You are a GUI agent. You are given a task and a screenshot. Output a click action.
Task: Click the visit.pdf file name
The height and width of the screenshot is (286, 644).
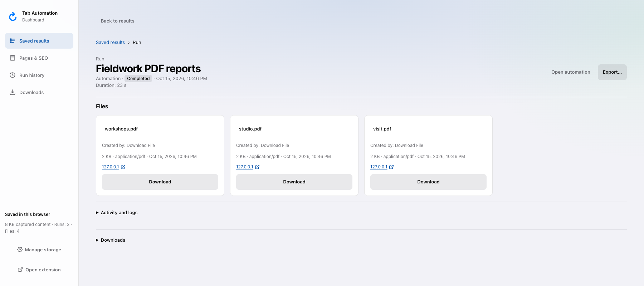click(x=382, y=129)
